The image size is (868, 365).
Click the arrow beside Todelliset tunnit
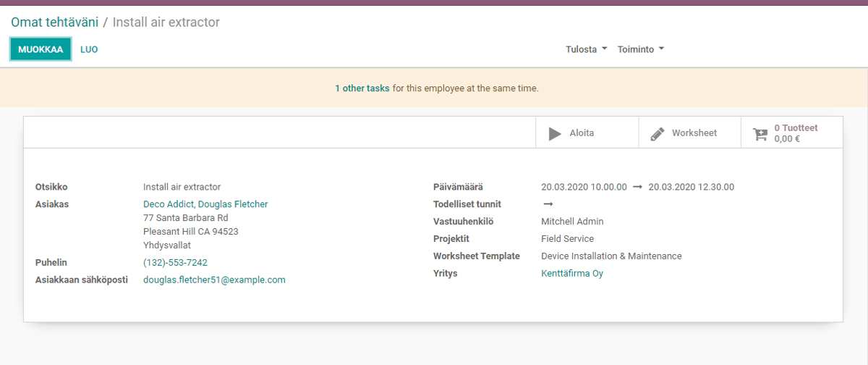pyautogui.click(x=548, y=204)
